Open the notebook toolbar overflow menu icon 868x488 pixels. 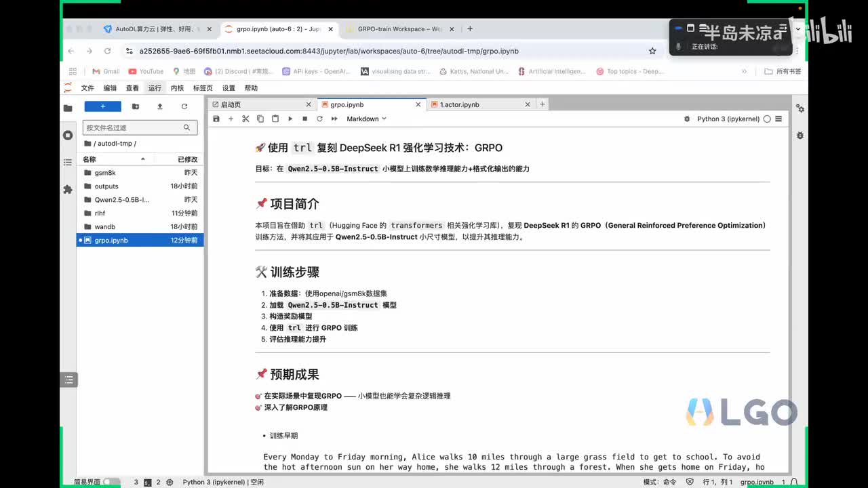tap(778, 119)
